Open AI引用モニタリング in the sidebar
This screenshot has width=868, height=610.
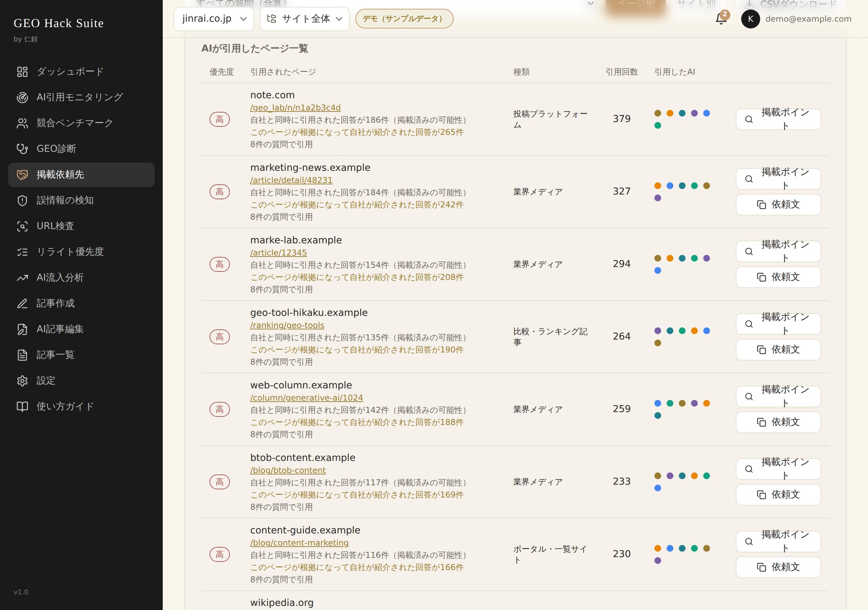(81, 97)
